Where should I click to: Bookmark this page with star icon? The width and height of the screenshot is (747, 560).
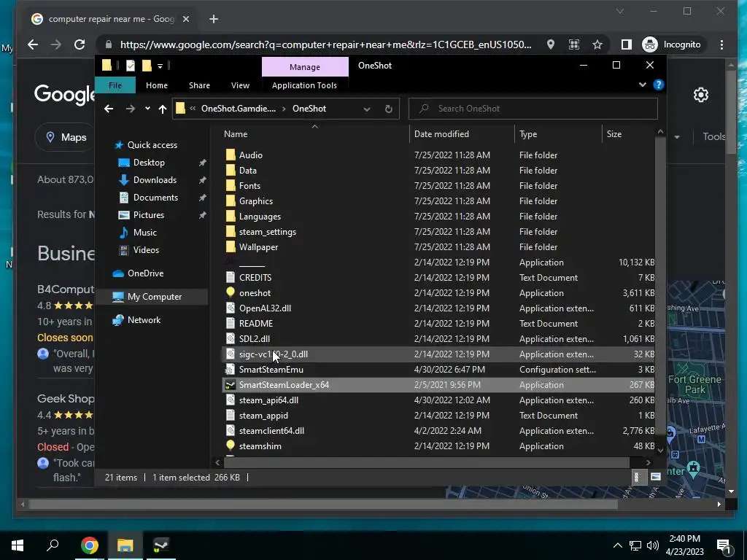(597, 44)
